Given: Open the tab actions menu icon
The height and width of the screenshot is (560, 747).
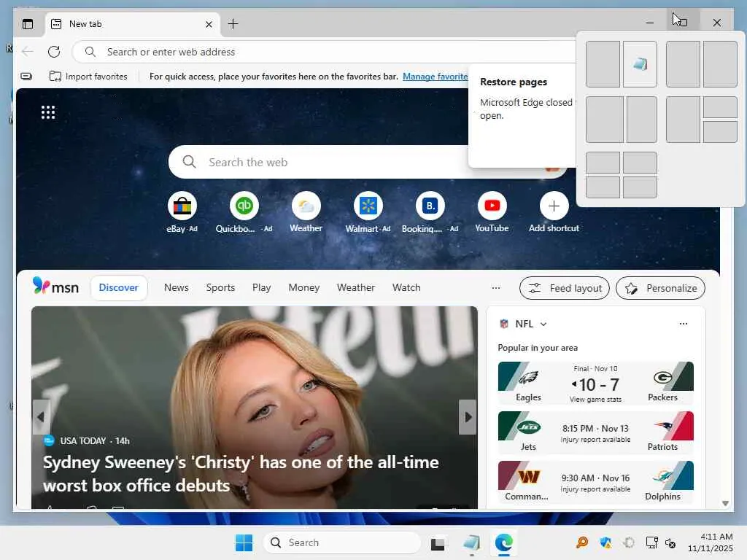Looking at the screenshot, I should coord(28,24).
